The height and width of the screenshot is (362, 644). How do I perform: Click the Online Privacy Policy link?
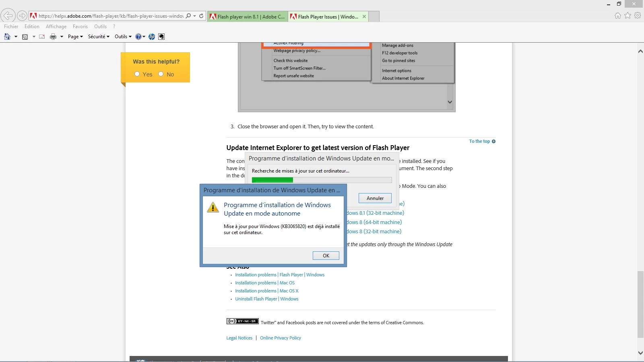click(281, 338)
